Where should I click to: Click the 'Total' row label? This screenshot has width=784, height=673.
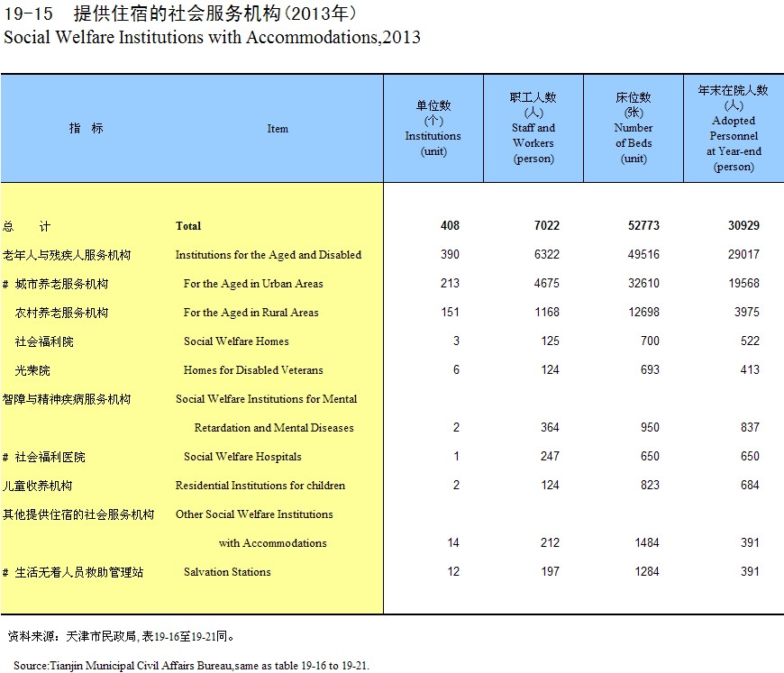coord(188,226)
